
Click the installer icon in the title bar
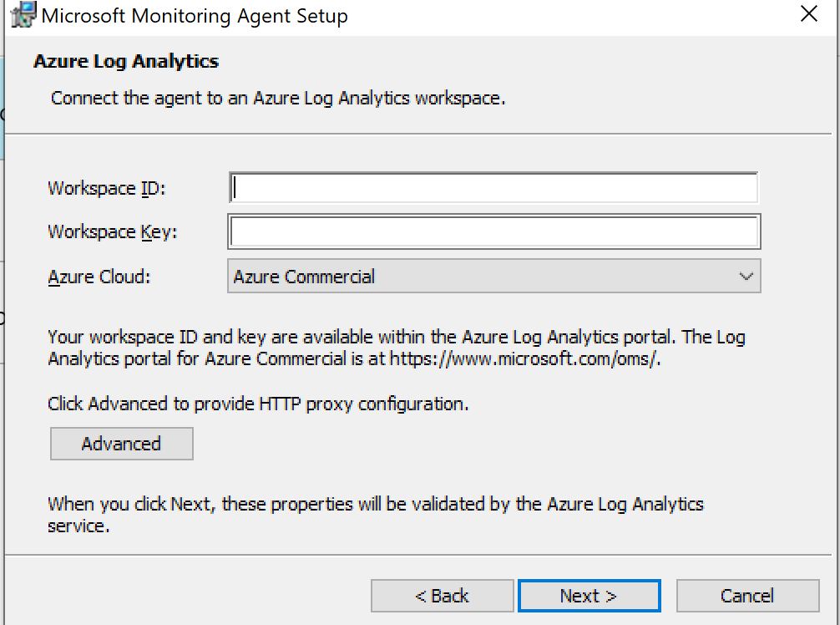[23, 15]
